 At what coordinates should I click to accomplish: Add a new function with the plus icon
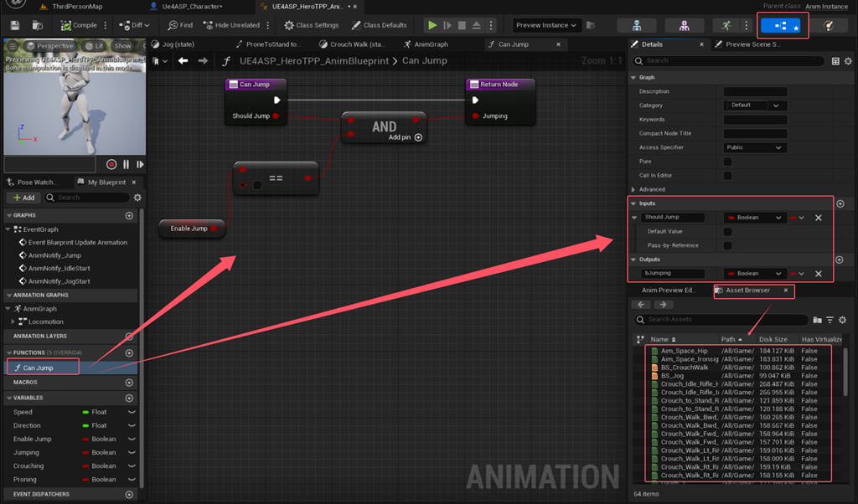point(129,352)
